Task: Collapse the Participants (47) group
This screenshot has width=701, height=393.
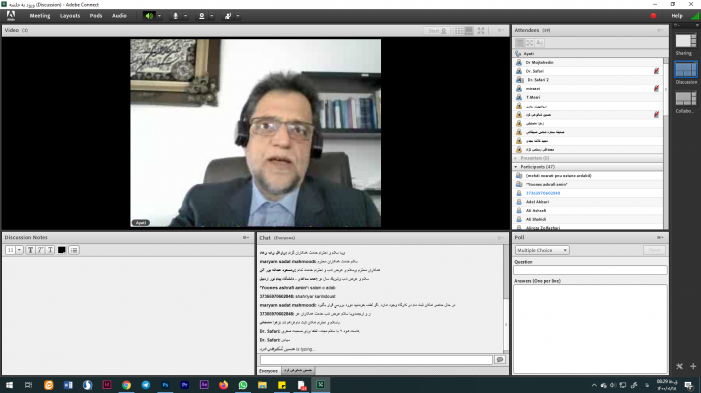Action: (x=516, y=167)
